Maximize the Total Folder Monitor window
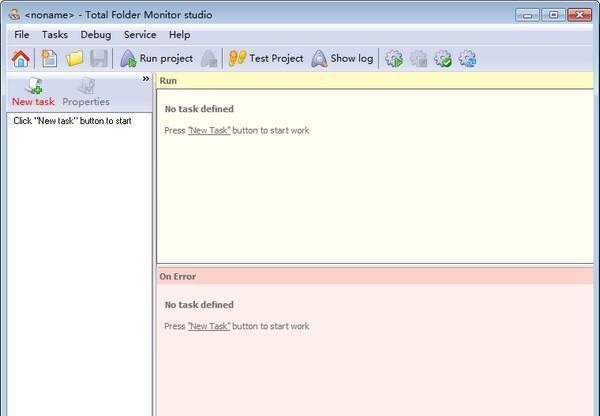The height and width of the screenshot is (416, 600). (553, 15)
